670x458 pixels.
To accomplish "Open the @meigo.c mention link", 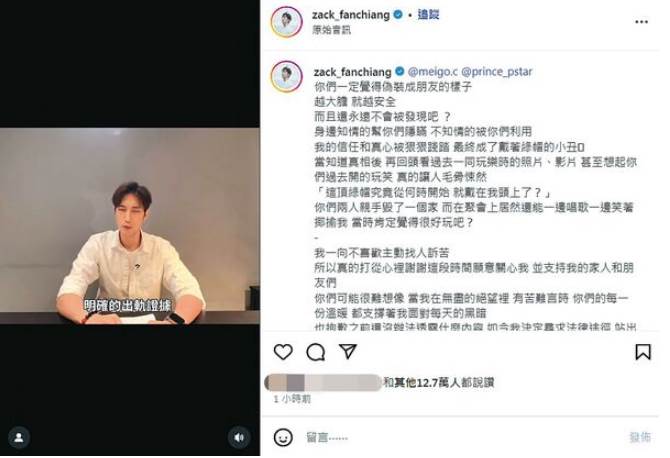I will (x=432, y=72).
